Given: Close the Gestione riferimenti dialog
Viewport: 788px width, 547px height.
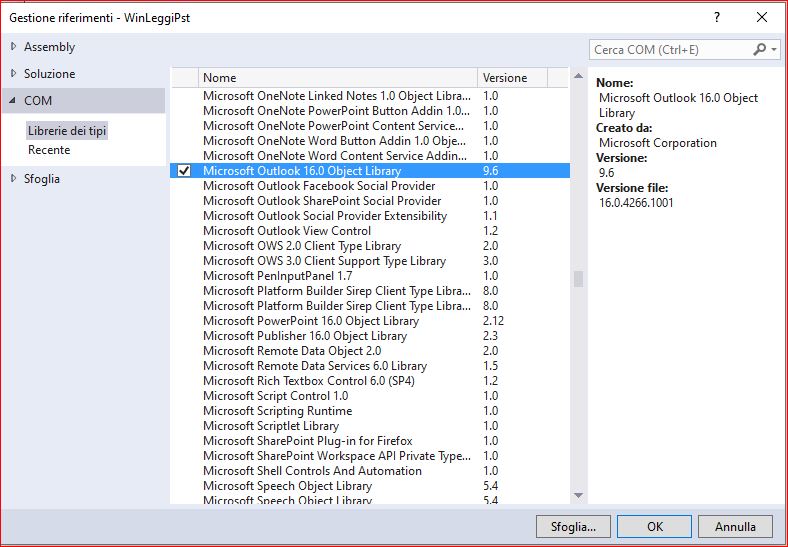Looking at the screenshot, I should point(762,18).
